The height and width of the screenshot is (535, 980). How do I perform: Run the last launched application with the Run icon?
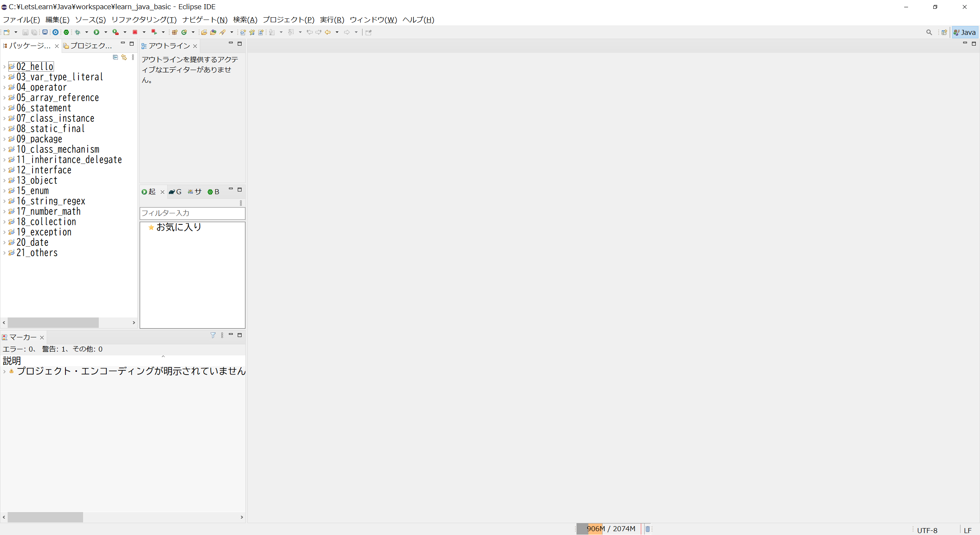point(96,32)
